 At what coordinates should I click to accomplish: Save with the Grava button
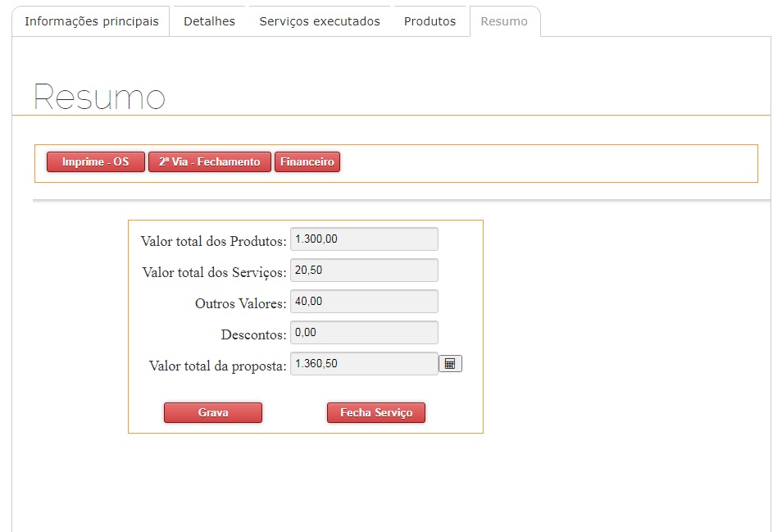click(x=213, y=412)
